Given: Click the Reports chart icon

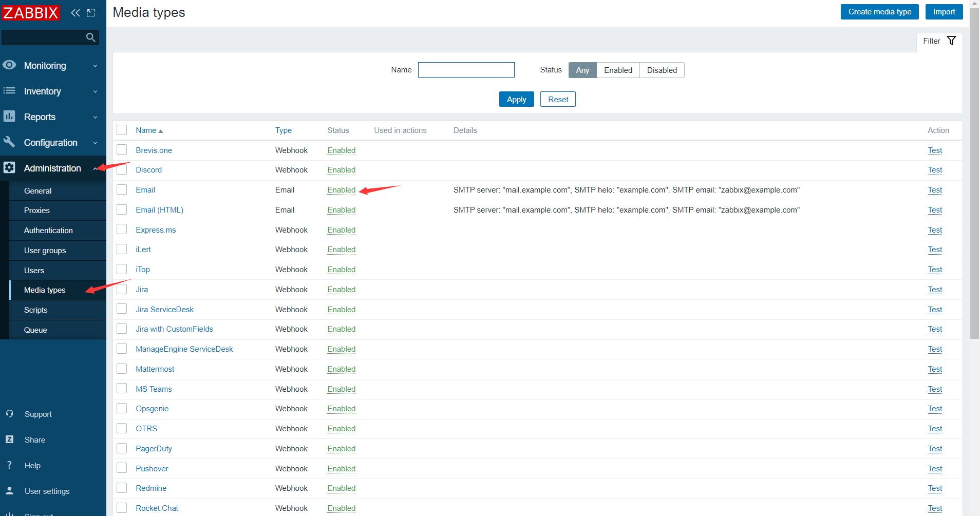Looking at the screenshot, I should pyautogui.click(x=9, y=117).
